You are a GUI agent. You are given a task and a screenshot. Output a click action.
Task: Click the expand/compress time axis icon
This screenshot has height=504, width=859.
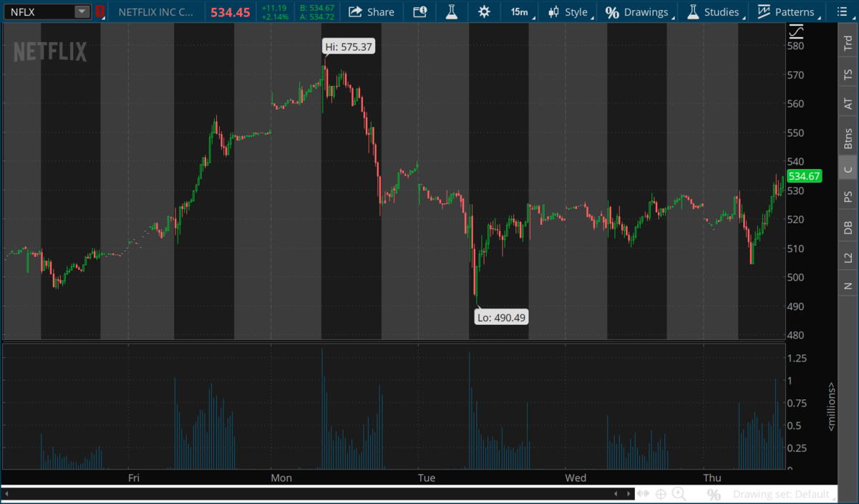pyautogui.click(x=644, y=494)
